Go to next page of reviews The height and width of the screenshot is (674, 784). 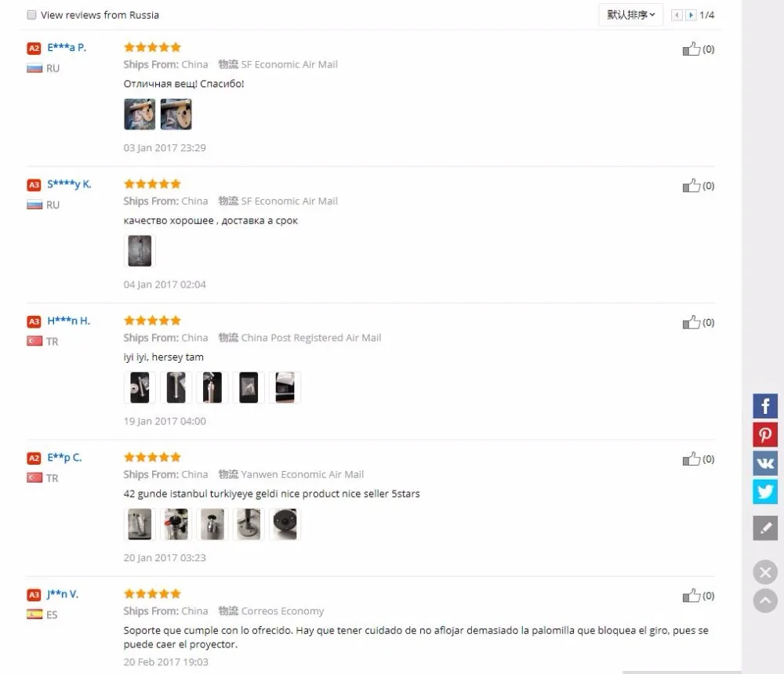coord(691,15)
